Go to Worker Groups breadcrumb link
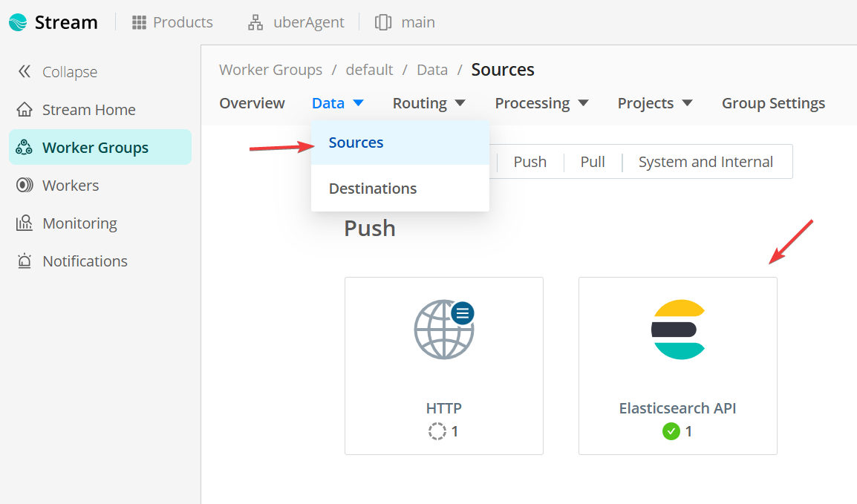The height and width of the screenshot is (504, 857). (271, 70)
